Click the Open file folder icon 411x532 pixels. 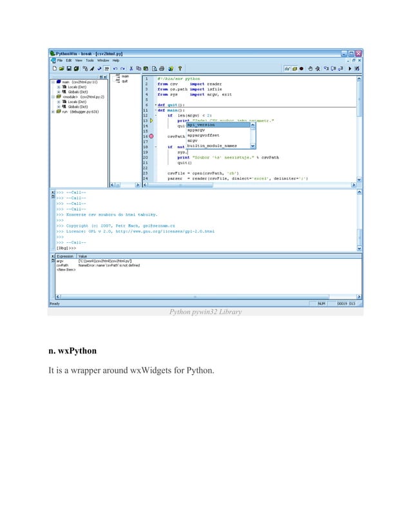pos(61,68)
